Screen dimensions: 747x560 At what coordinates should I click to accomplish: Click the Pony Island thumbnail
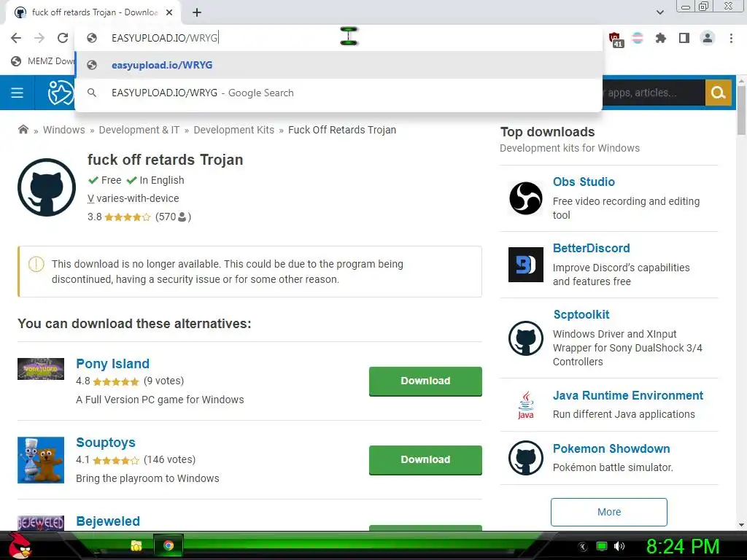pos(41,369)
